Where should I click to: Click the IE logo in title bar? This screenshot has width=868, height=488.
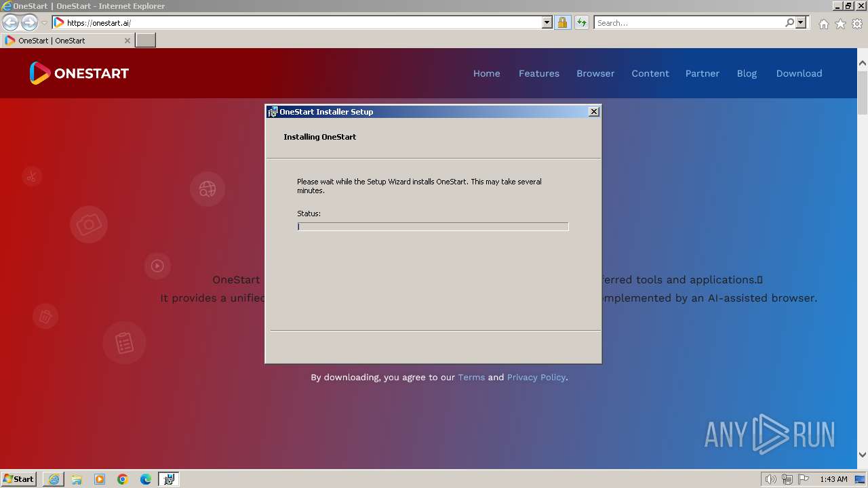tap(7, 6)
